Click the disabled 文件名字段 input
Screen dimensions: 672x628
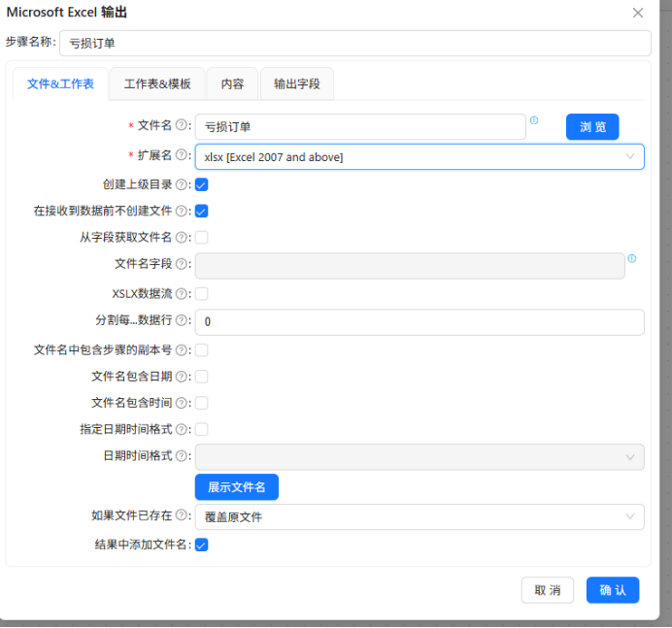(410, 266)
